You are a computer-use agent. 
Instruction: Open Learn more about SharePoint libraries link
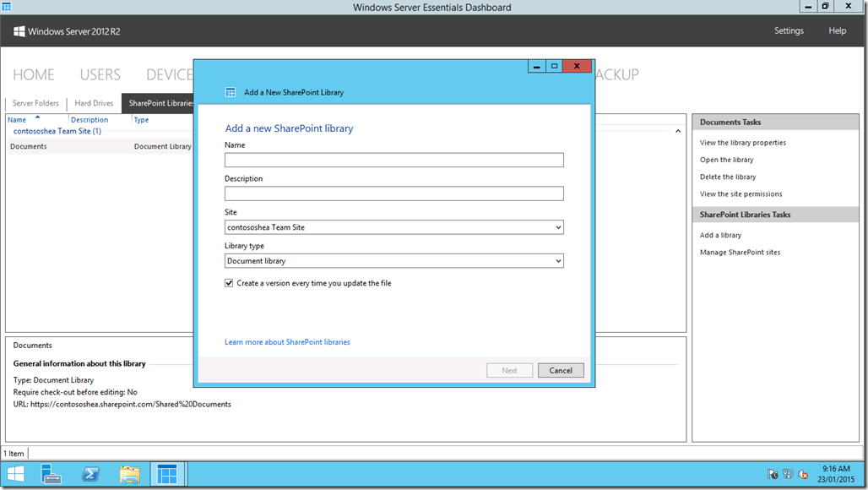tap(286, 341)
